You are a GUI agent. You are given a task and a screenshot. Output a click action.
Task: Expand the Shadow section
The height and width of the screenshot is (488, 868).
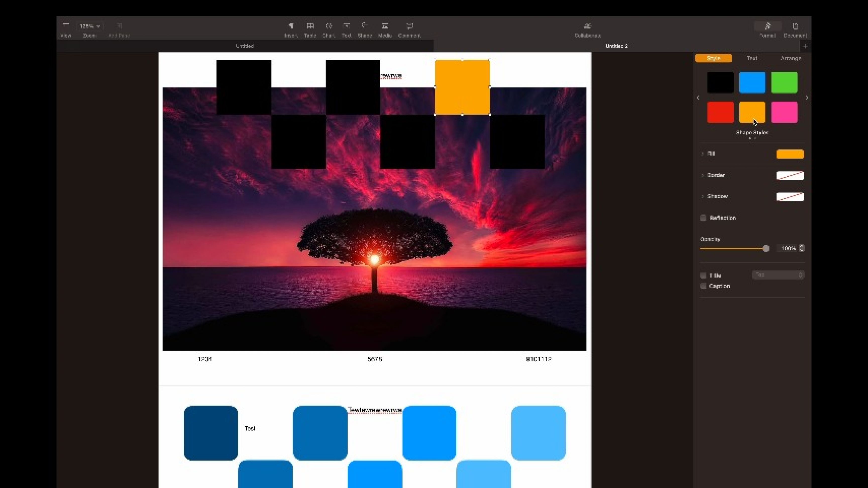point(702,196)
